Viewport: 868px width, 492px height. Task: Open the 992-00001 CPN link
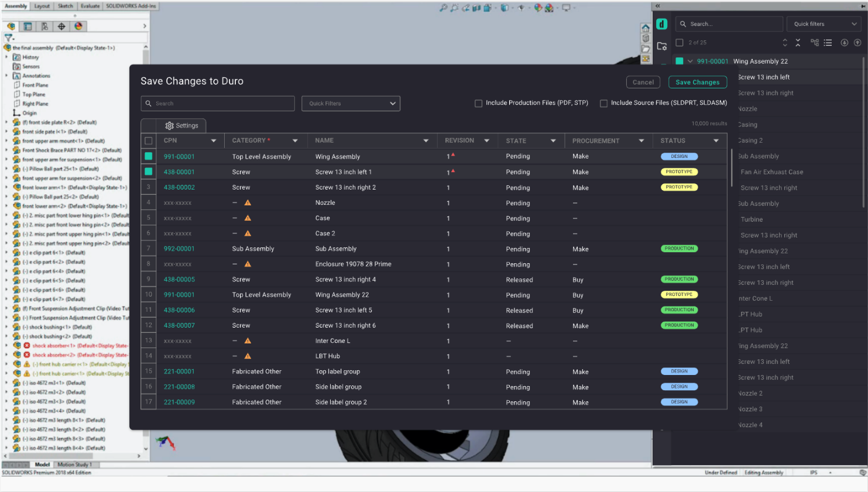(x=179, y=249)
